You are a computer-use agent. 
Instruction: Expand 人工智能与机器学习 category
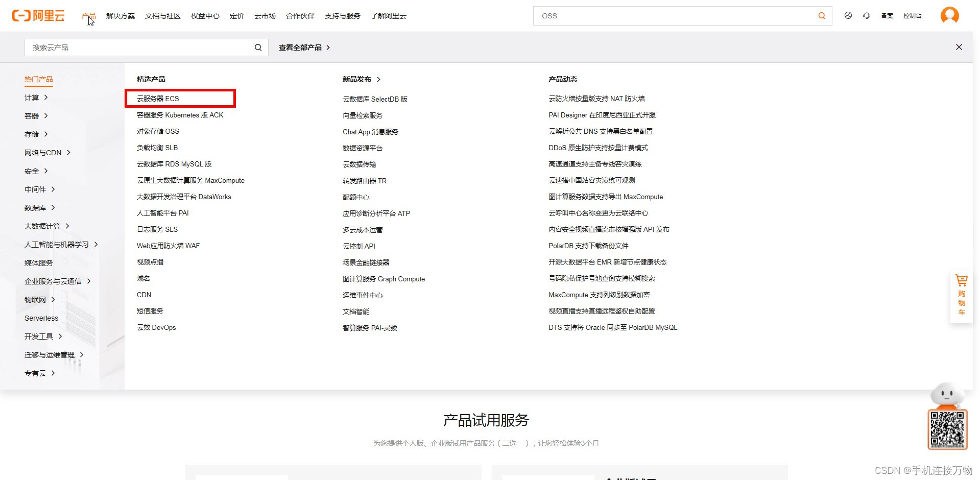61,245
